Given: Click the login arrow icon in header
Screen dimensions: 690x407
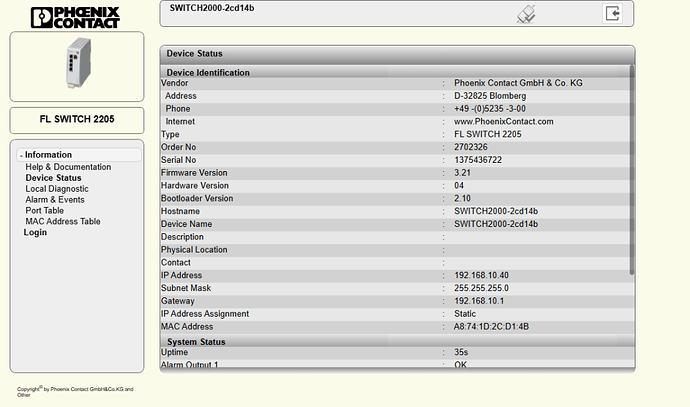Looking at the screenshot, I should click(x=612, y=13).
